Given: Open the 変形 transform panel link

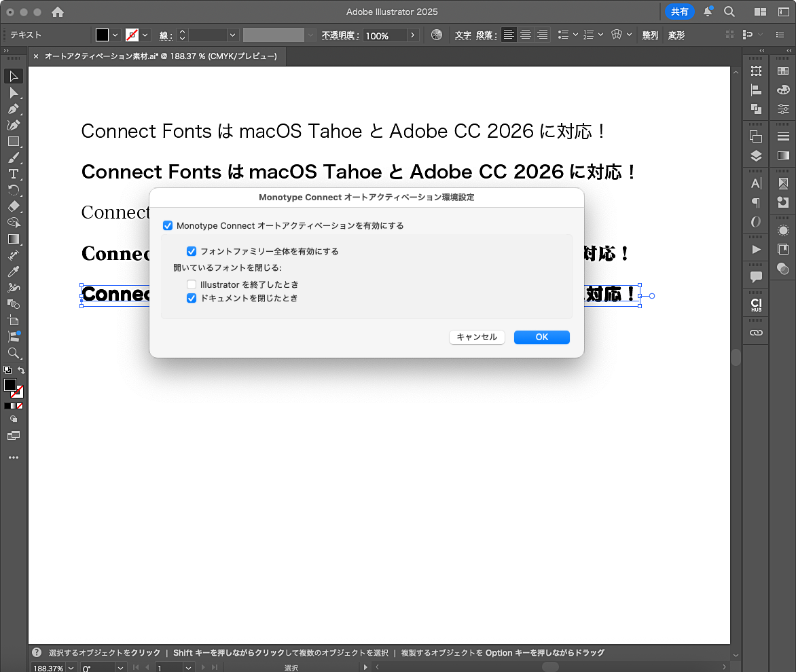Looking at the screenshot, I should 676,35.
